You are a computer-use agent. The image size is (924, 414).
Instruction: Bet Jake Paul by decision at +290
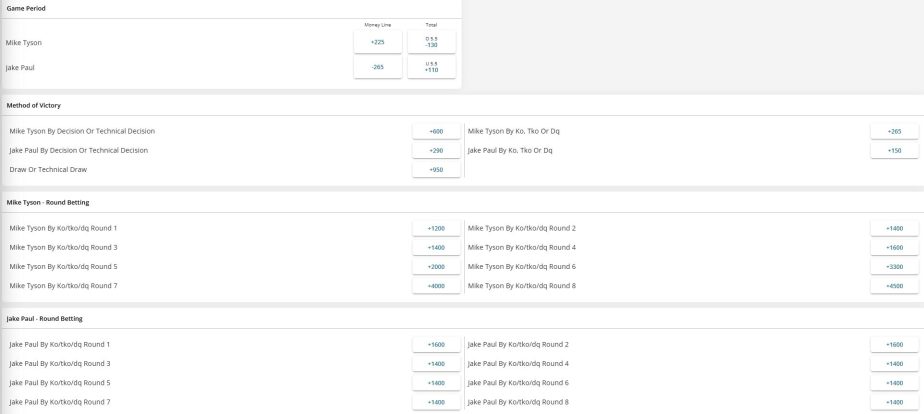click(x=436, y=151)
